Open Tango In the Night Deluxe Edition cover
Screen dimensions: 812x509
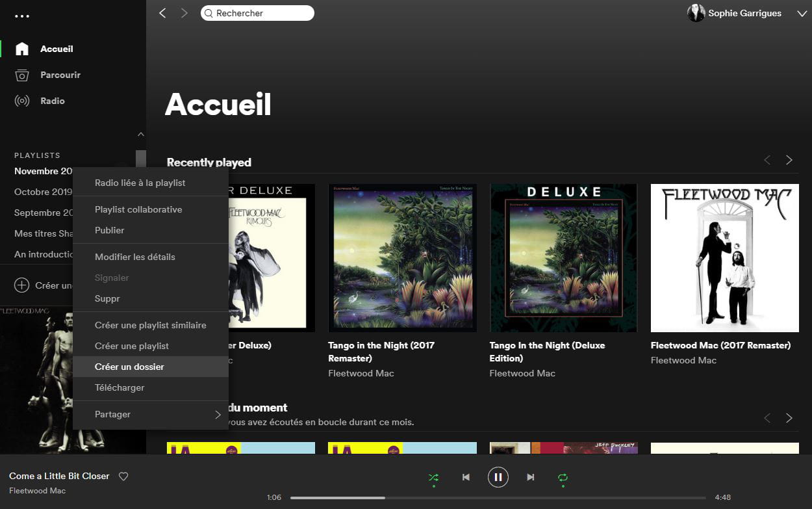[x=563, y=258]
